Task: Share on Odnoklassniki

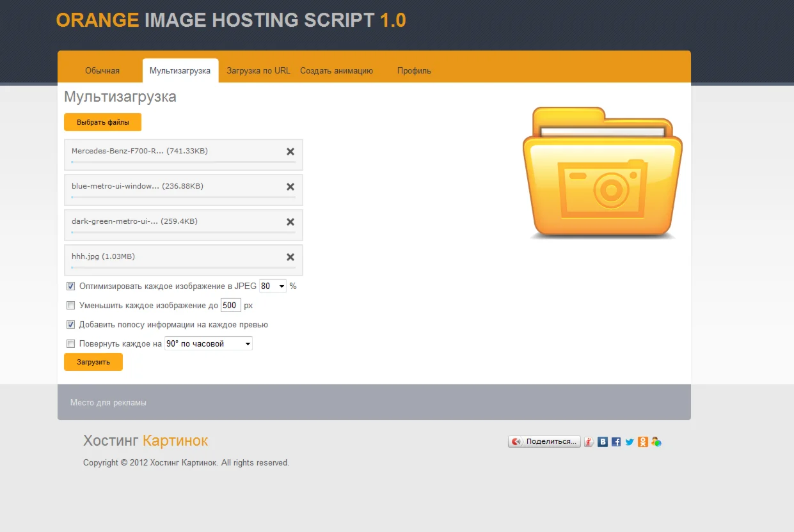Action: (x=643, y=442)
